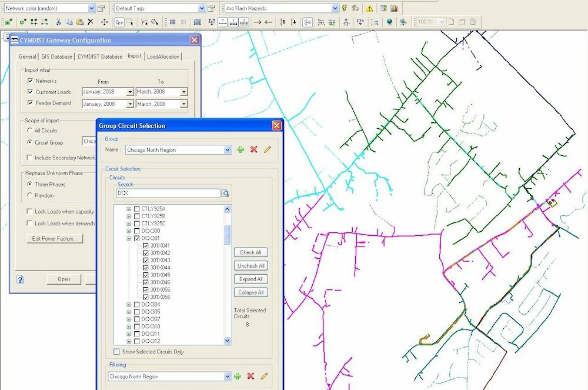Click the black X Delete icon in the toolbar
The width and height of the screenshot is (588, 390).
point(91,22)
